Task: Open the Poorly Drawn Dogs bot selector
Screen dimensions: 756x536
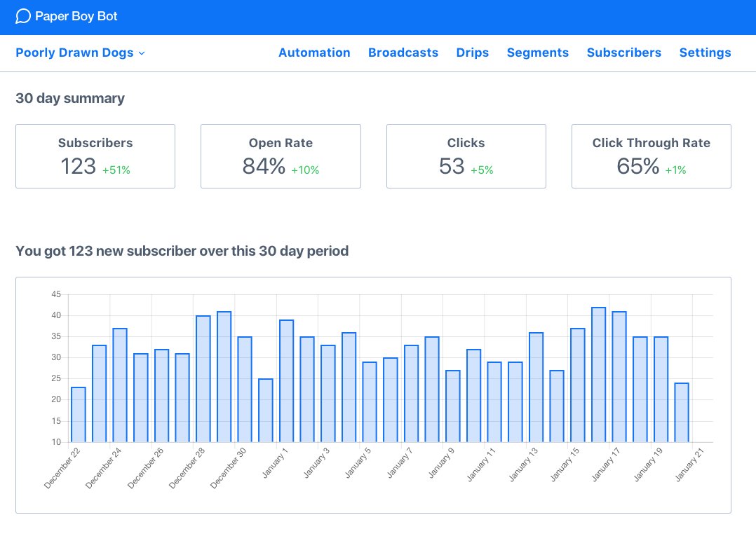Action: pyautogui.click(x=74, y=53)
